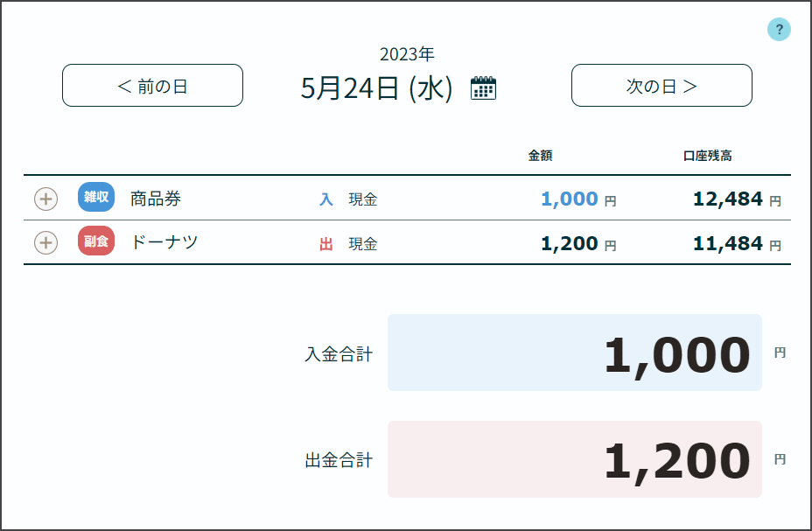Click the 出 expense indicator on ドーナツ row
Image resolution: width=812 pixels, height=531 pixels.
point(326,244)
